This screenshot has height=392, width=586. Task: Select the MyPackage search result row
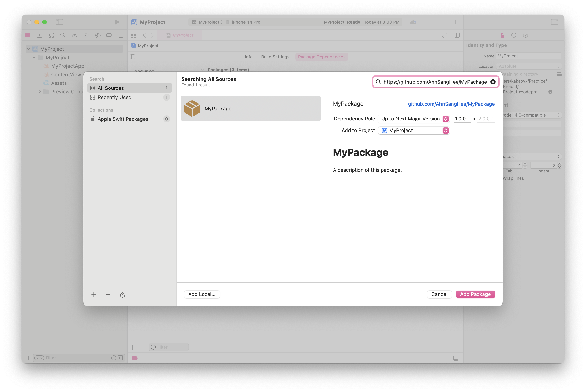(x=251, y=108)
